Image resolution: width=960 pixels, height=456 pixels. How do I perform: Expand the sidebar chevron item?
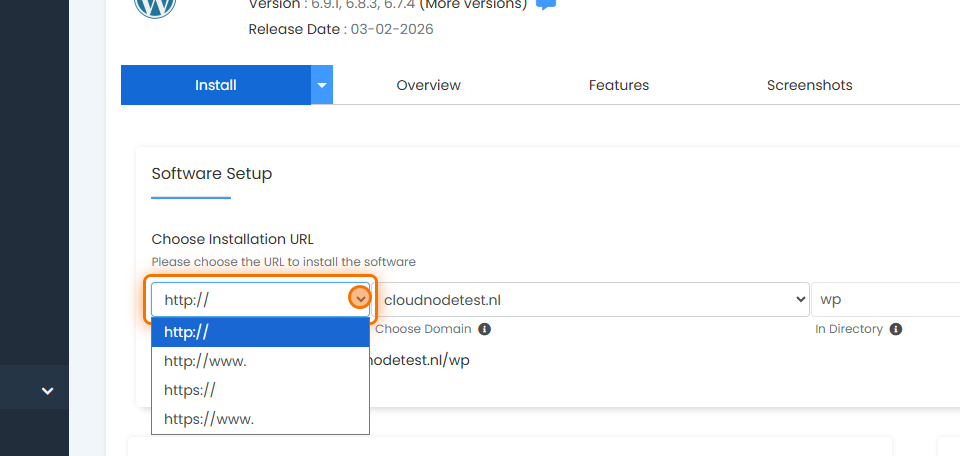click(x=47, y=391)
